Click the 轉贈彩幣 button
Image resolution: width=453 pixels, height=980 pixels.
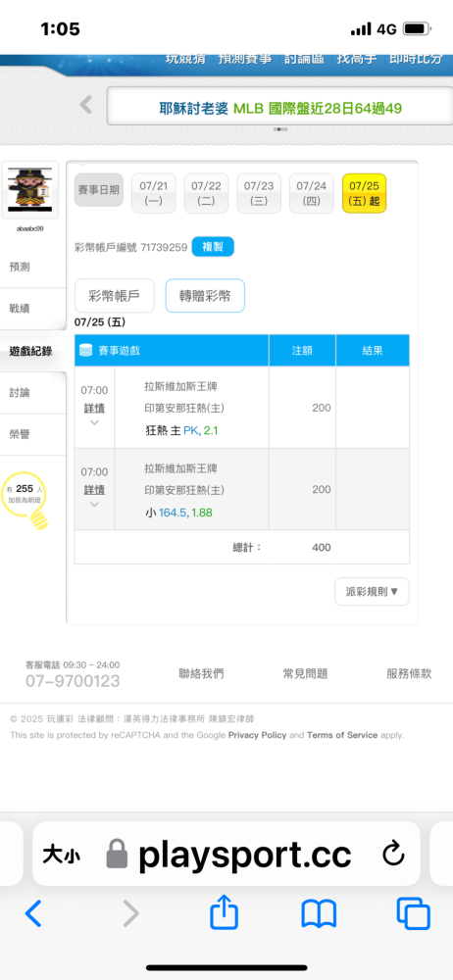point(205,296)
